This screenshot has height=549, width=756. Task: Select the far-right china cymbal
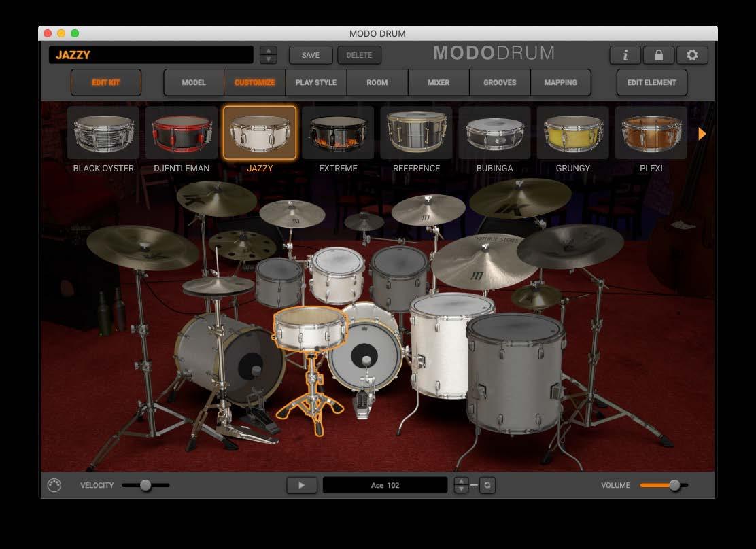pos(570,246)
